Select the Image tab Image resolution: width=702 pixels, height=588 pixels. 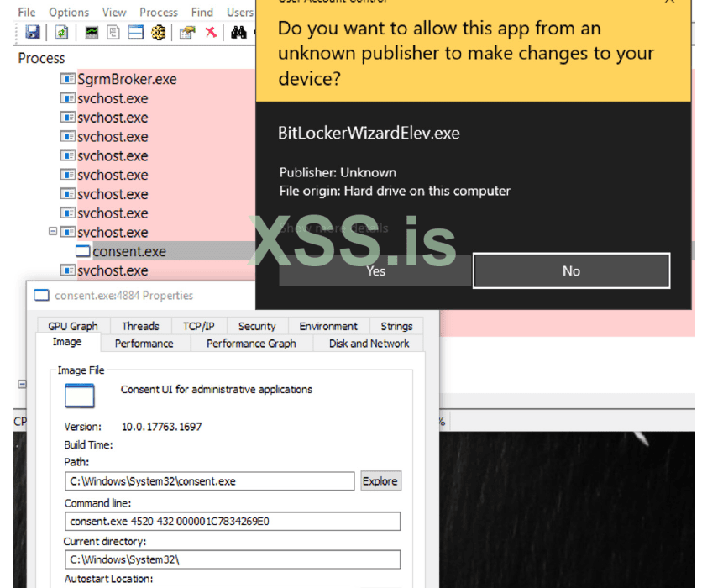pos(67,342)
